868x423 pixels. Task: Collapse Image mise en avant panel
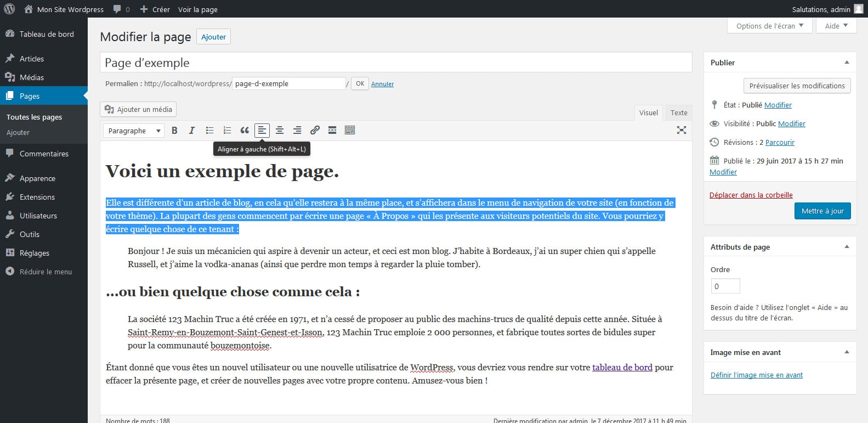847,352
